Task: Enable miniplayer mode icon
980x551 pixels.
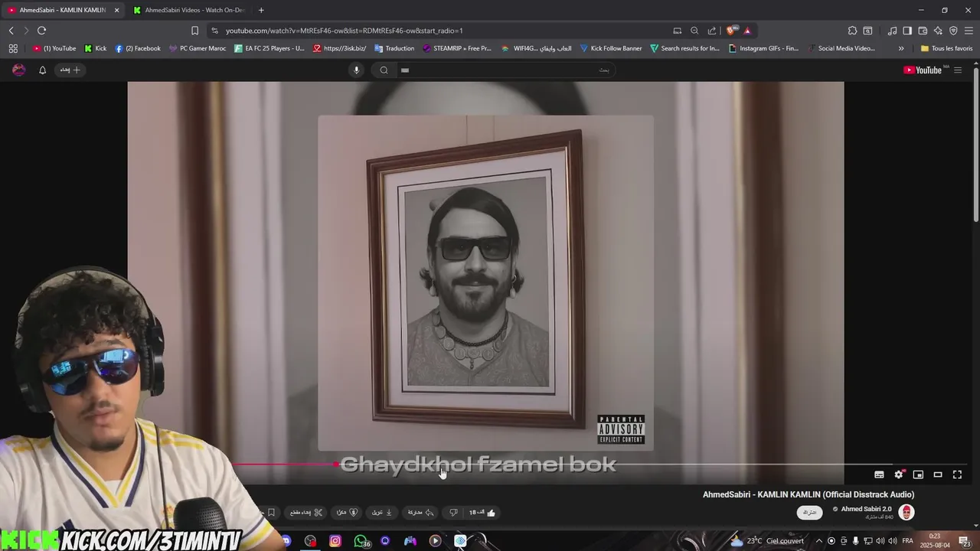Action: [x=918, y=474]
